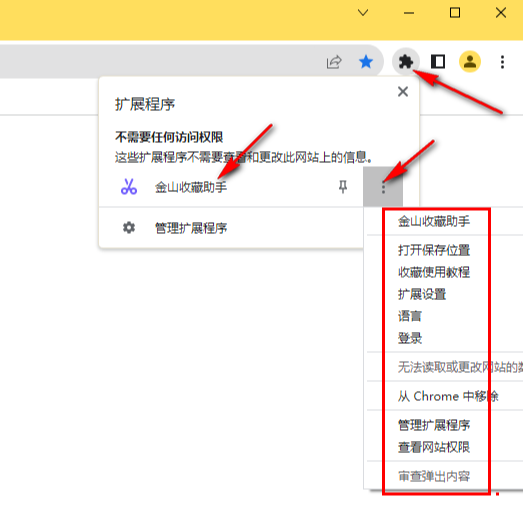Launch 金山收藏助手 from the extensions list
523x505 pixels.
point(191,187)
